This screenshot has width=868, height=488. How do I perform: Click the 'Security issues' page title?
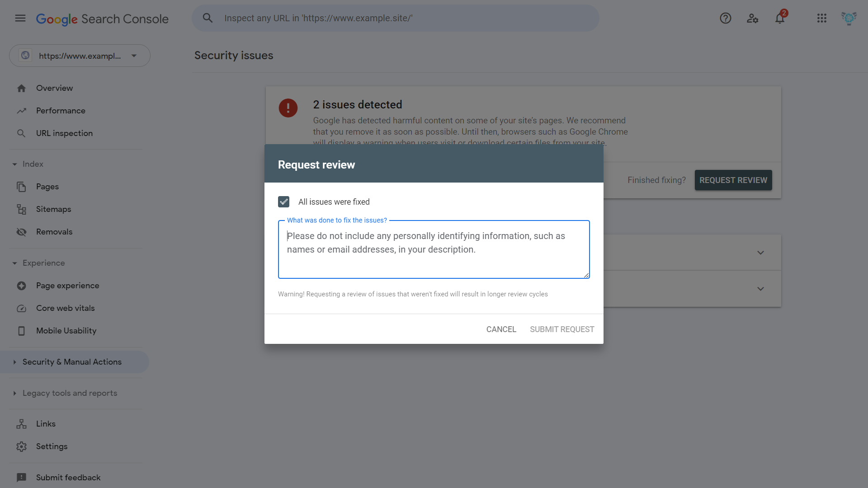(x=234, y=56)
